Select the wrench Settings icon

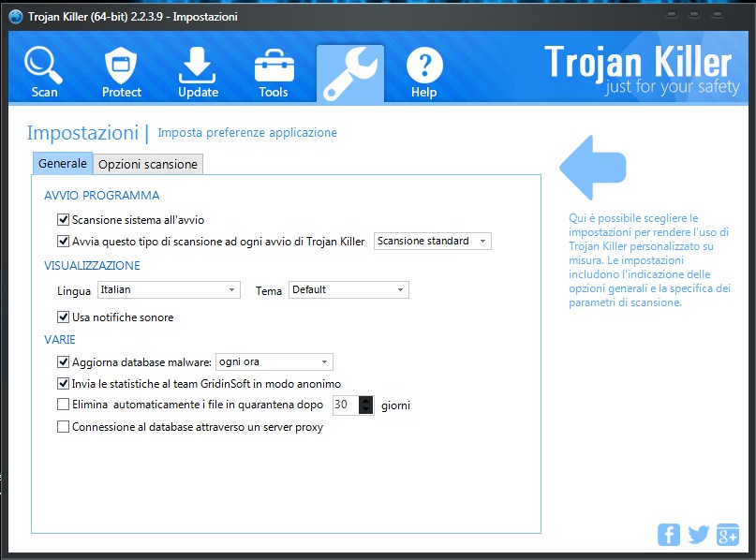(x=350, y=73)
